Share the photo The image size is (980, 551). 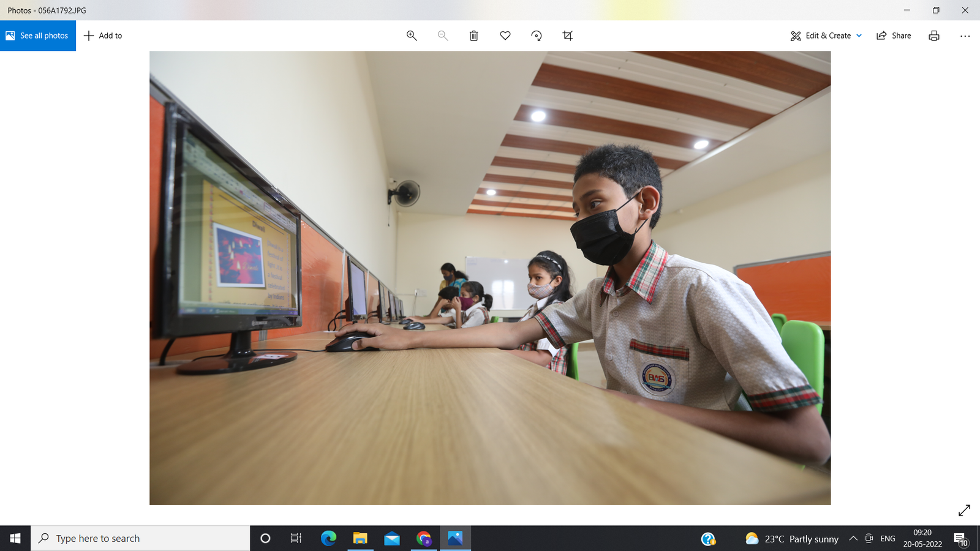pyautogui.click(x=894, y=36)
